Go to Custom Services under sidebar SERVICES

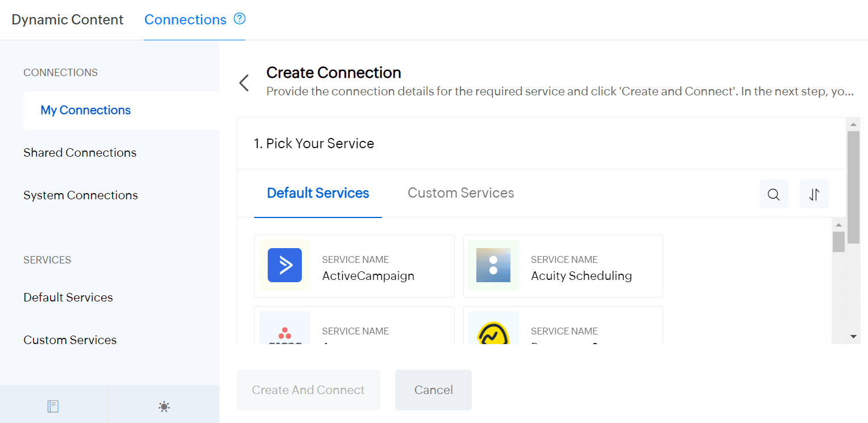(70, 340)
